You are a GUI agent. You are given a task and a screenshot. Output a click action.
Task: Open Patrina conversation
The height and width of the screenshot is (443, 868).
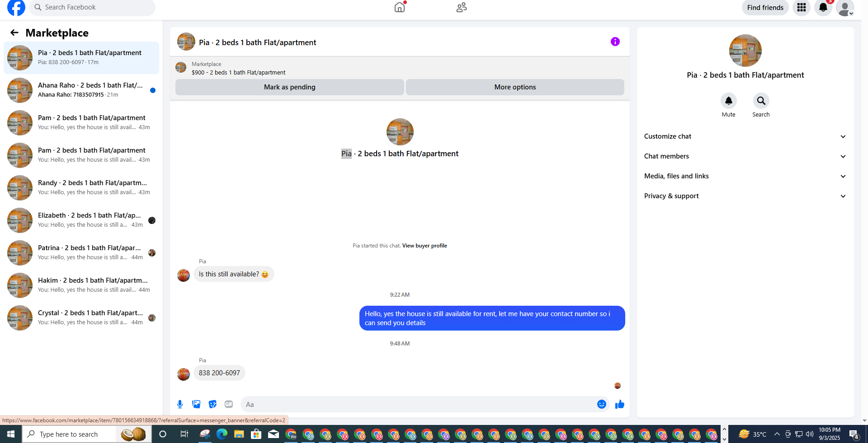[x=81, y=252]
